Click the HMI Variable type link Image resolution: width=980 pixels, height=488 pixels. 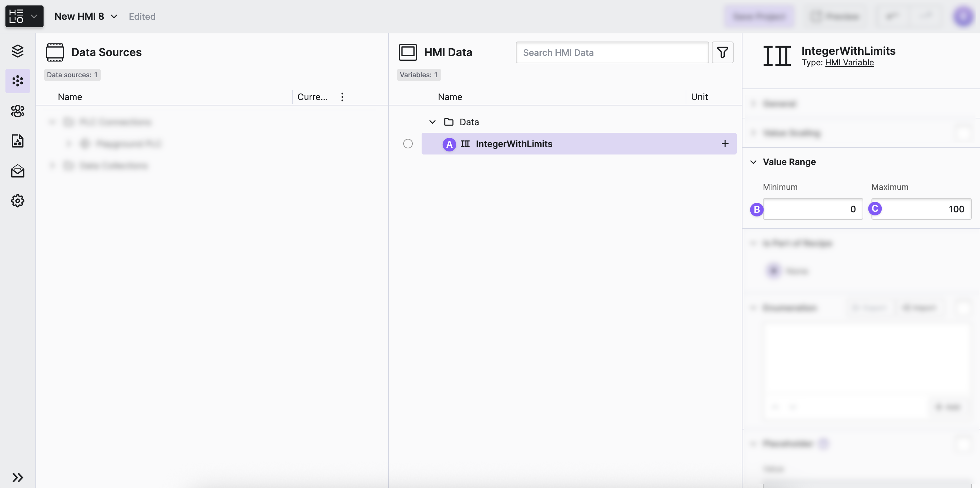(849, 62)
